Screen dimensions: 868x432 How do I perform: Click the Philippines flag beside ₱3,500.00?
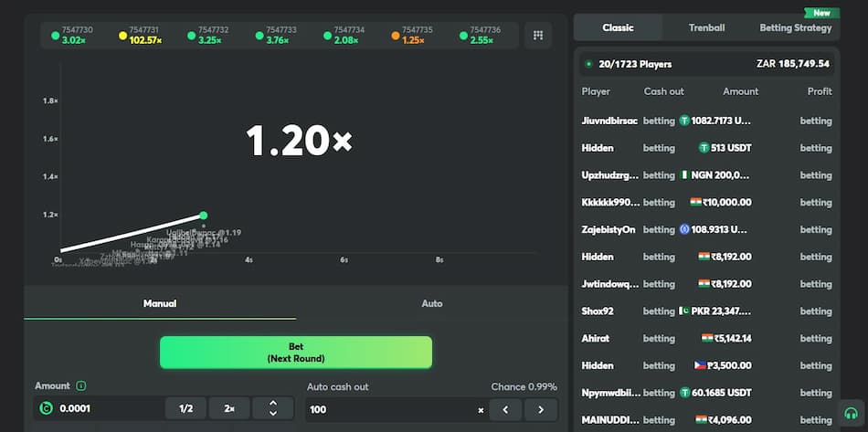700,365
